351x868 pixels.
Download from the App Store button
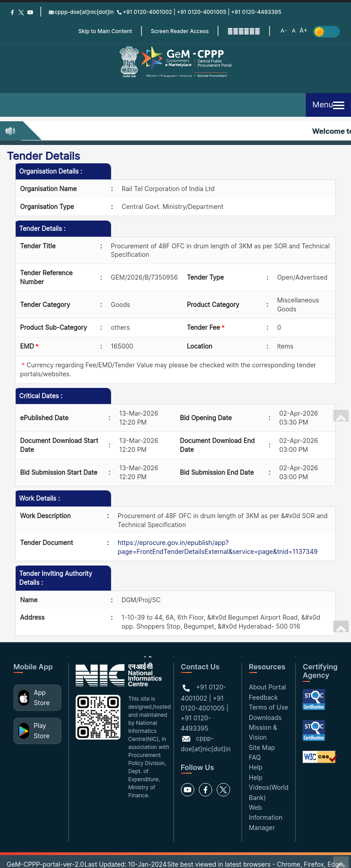(x=37, y=698)
